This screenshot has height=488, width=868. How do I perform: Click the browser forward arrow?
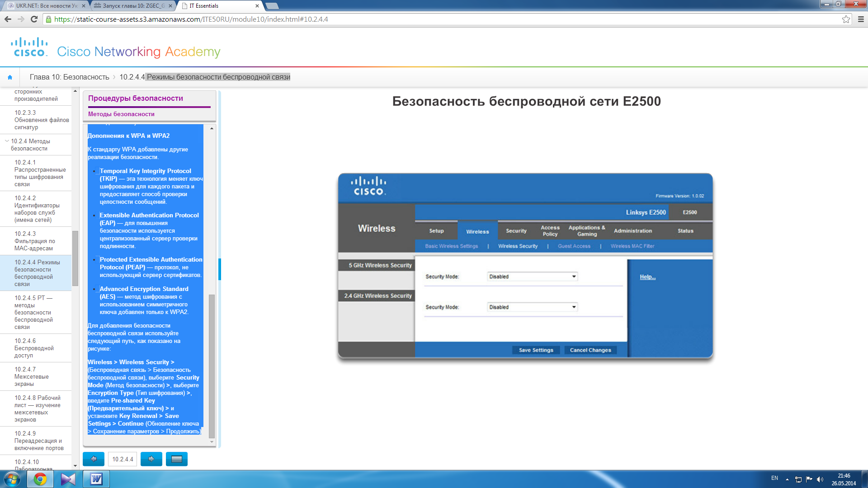click(21, 19)
